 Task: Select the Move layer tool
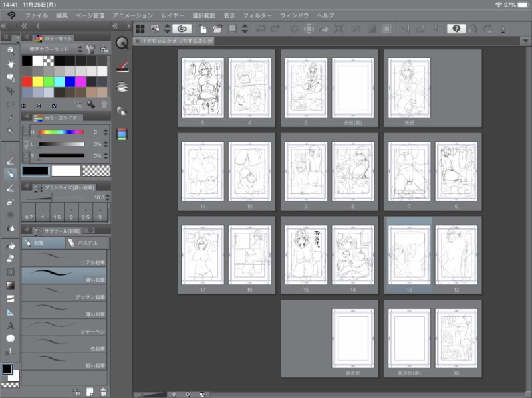[x=11, y=90]
